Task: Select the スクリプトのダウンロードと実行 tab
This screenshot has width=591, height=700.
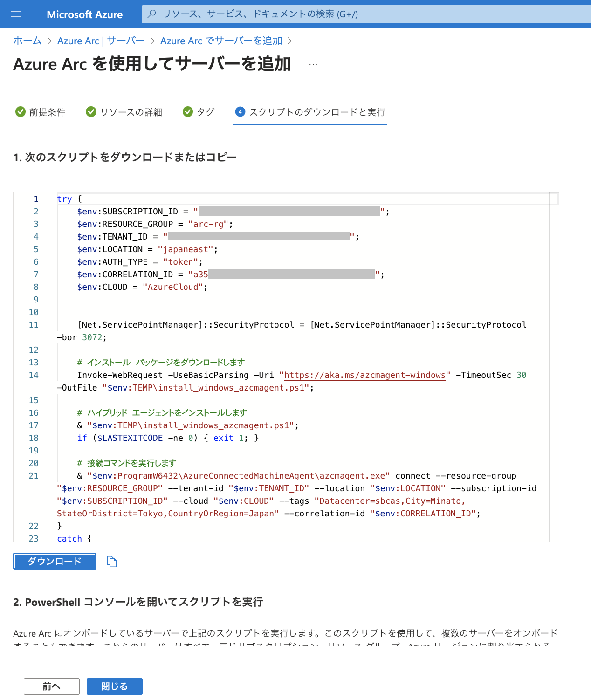Action: (x=310, y=112)
